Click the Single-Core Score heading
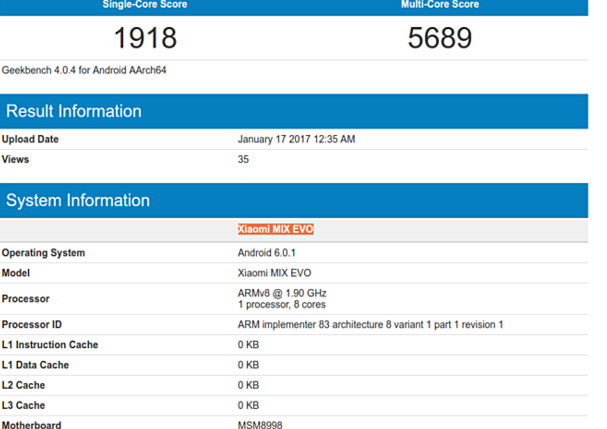This screenshot has width=607, height=429. 145,4
